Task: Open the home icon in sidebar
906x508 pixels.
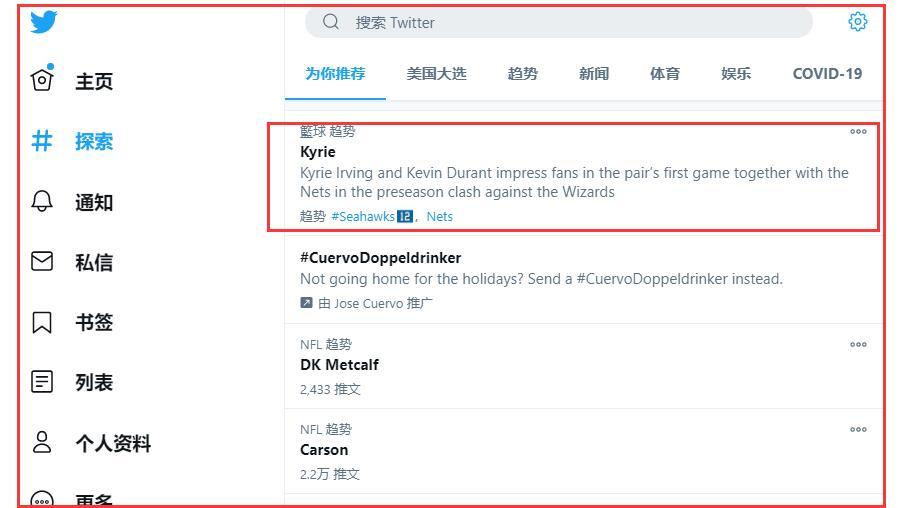Action: point(42,79)
